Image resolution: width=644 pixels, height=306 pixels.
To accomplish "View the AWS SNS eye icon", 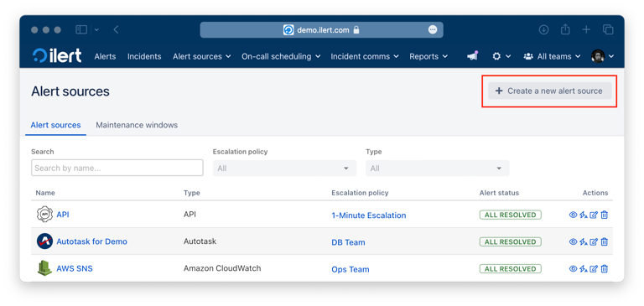I will click(x=573, y=269).
